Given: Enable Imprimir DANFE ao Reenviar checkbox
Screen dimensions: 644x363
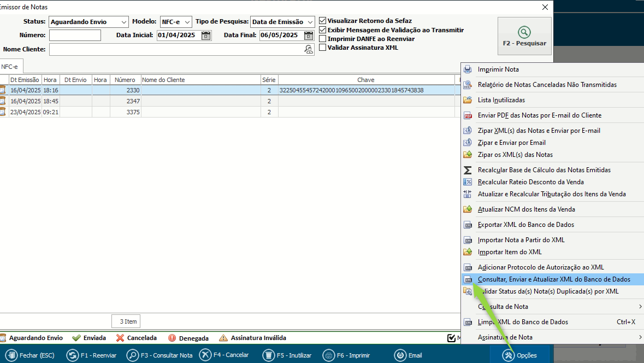Looking at the screenshot, I should pos(323,39).
